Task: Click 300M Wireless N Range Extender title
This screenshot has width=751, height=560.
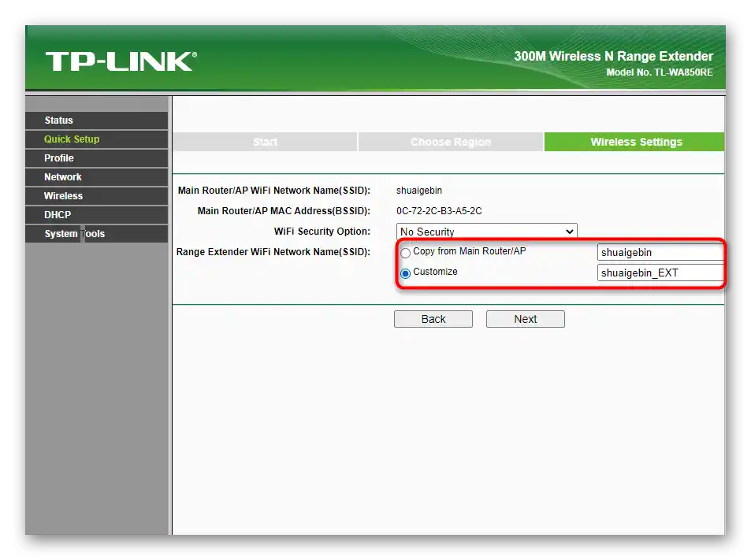Action: click(x=614, y=57)
